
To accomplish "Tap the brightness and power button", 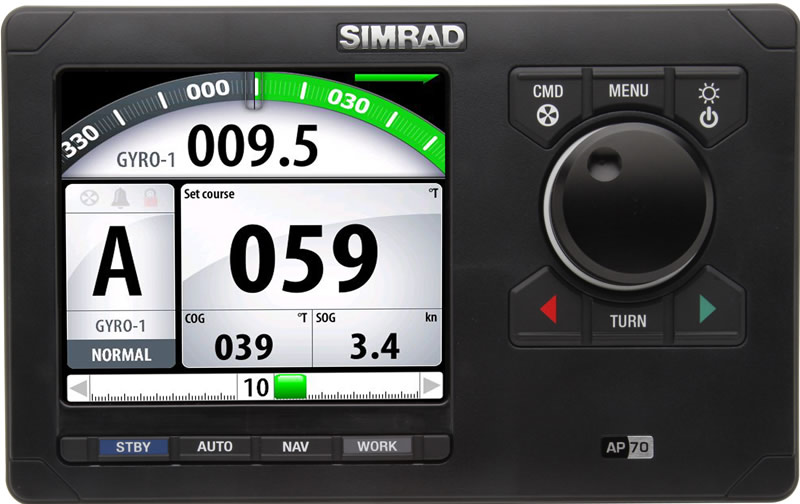I will (709, 105).
